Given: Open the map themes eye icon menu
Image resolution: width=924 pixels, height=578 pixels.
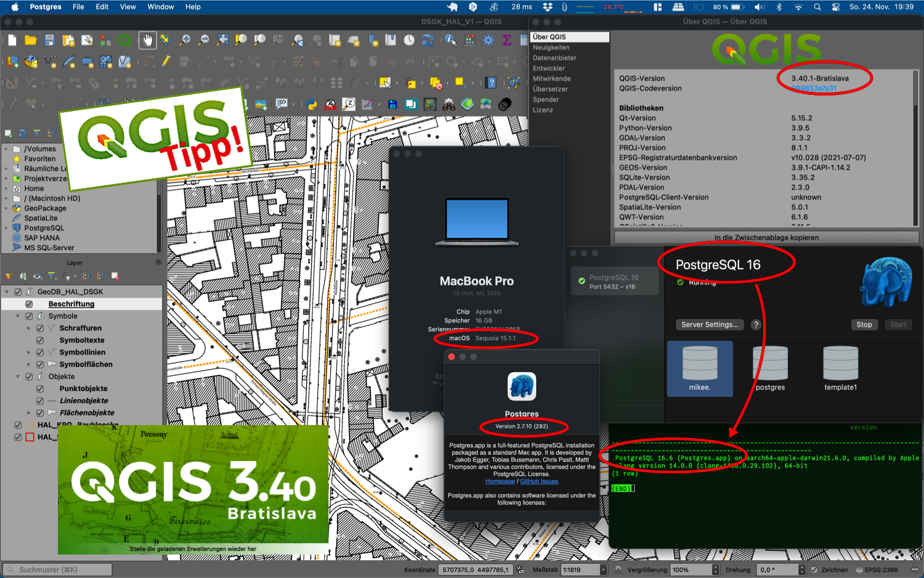Looking at the screenshot, I should click(x=38, y=275).
